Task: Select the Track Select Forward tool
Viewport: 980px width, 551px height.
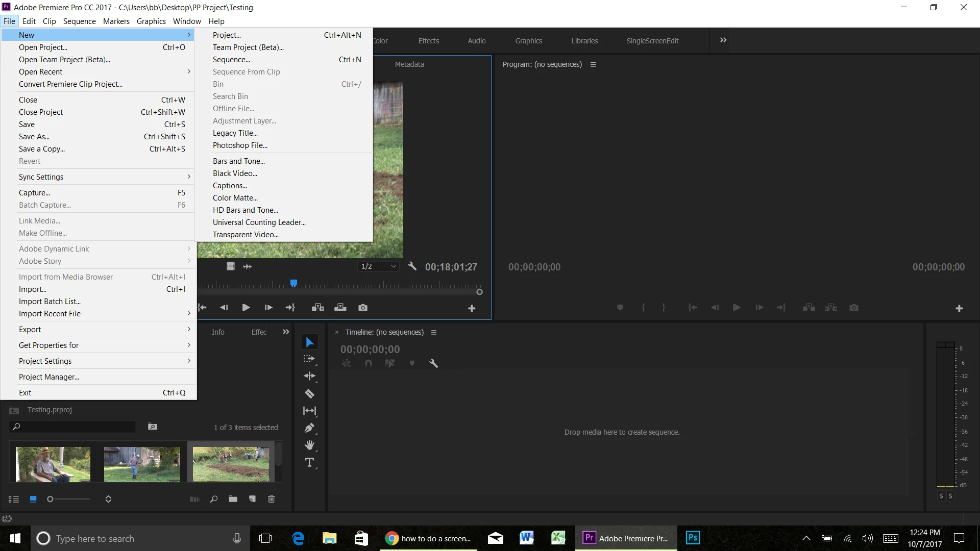Action: click(309, 359)
